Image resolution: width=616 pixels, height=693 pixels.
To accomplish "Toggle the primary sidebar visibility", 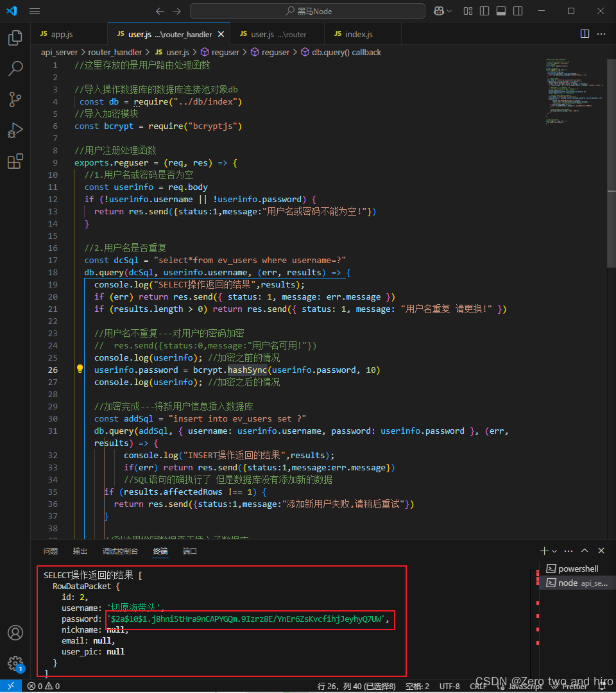I will coord(484,11).
